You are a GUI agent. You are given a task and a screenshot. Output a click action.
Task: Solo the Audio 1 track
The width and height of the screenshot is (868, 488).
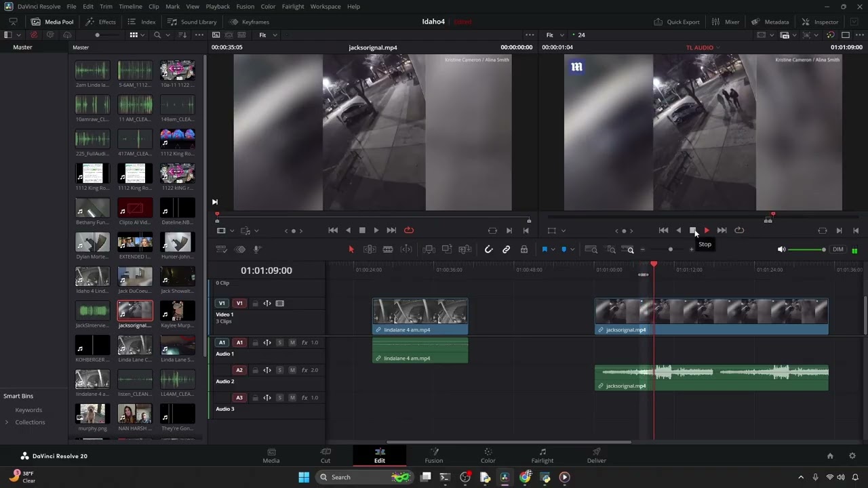[279, 342]
